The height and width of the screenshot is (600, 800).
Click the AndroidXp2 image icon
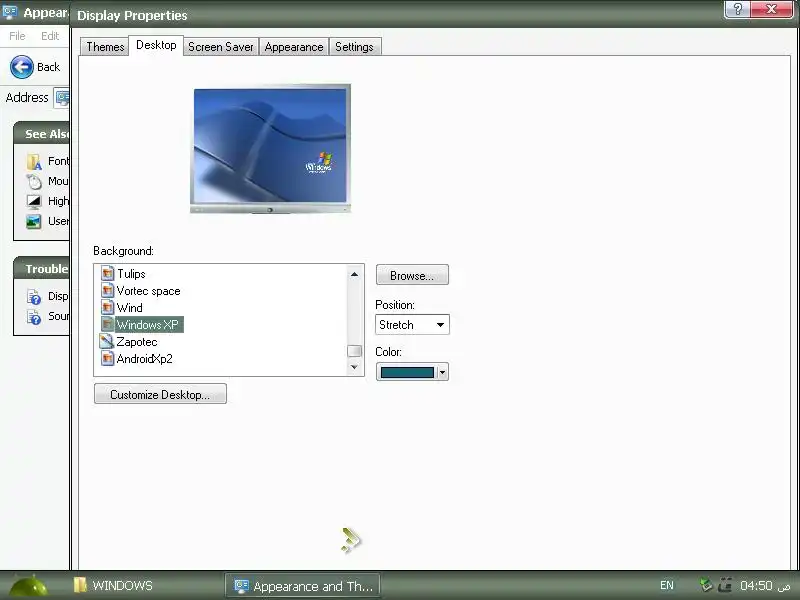pyautogui.click(x=107, y=359)
